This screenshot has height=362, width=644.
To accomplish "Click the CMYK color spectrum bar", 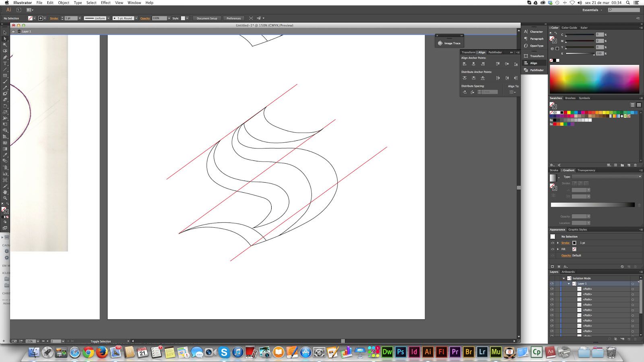I will point(594,79).
